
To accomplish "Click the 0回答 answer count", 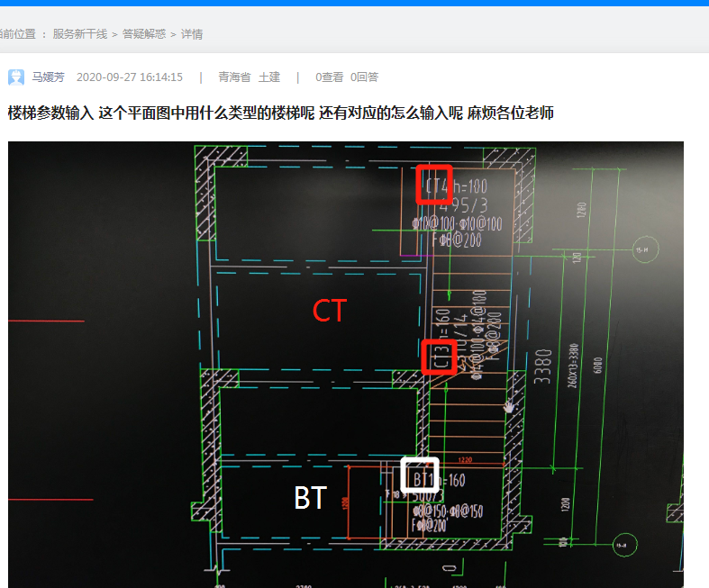I will click(364, 77).
